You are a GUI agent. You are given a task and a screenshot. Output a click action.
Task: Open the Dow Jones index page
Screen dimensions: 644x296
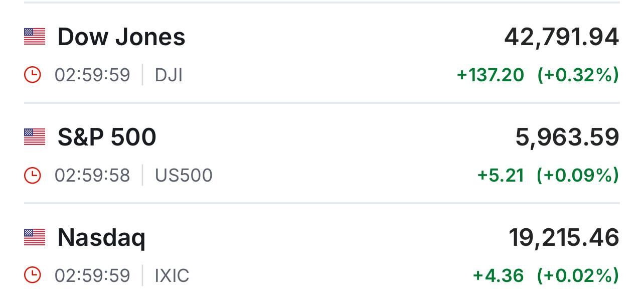click(x=121, y=37)
